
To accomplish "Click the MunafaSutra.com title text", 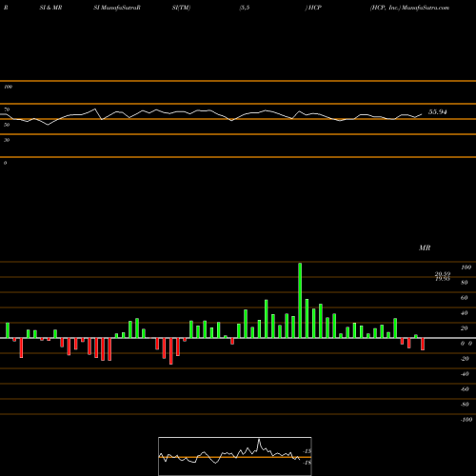I will coord(426,8).
